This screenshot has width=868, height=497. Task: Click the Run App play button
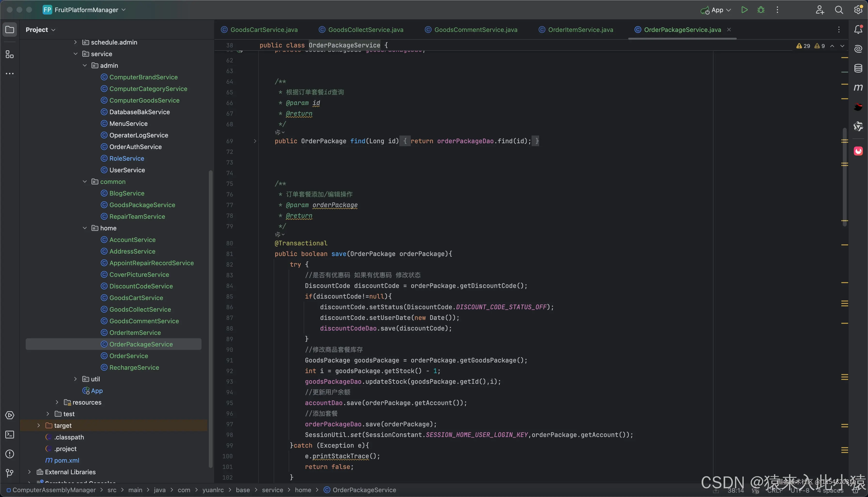coord(744,10)
